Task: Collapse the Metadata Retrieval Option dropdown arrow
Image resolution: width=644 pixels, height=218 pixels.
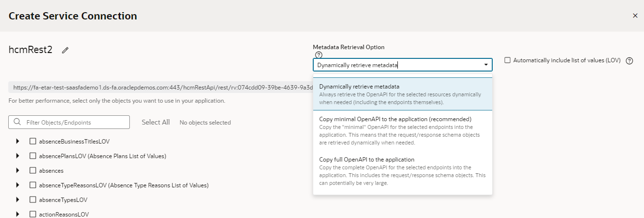Action: (485, 65)
